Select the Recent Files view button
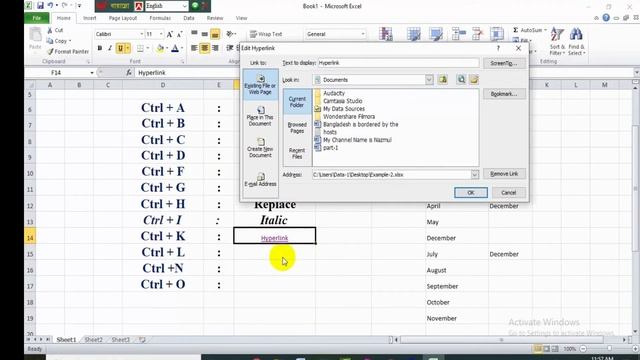The image size is (640, 360). point(297,153)
